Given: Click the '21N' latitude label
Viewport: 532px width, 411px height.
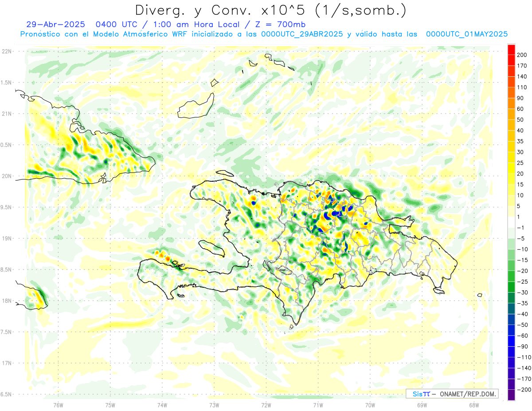Looking at the screenshot, I should tap(7, 114).
